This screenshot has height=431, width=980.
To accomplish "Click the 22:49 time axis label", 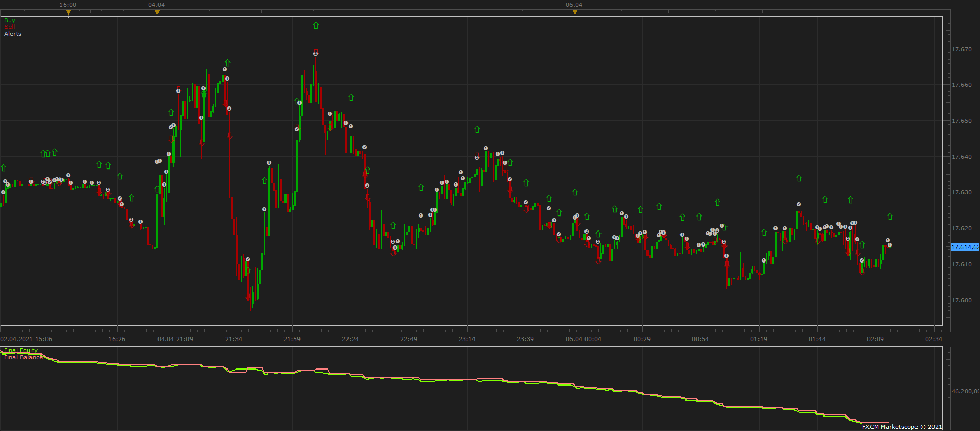I will click(409, 339).
